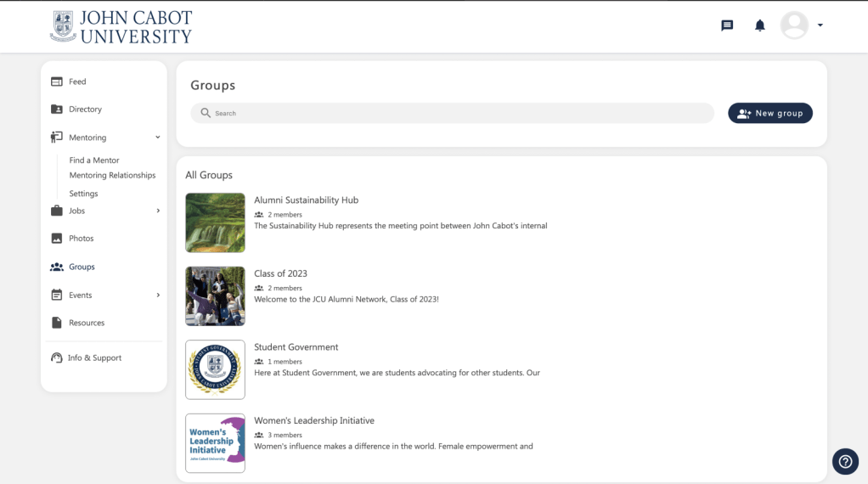Open the Women's Leadership Initiative thumbnail
868x484 pixels.
(215, 443)
